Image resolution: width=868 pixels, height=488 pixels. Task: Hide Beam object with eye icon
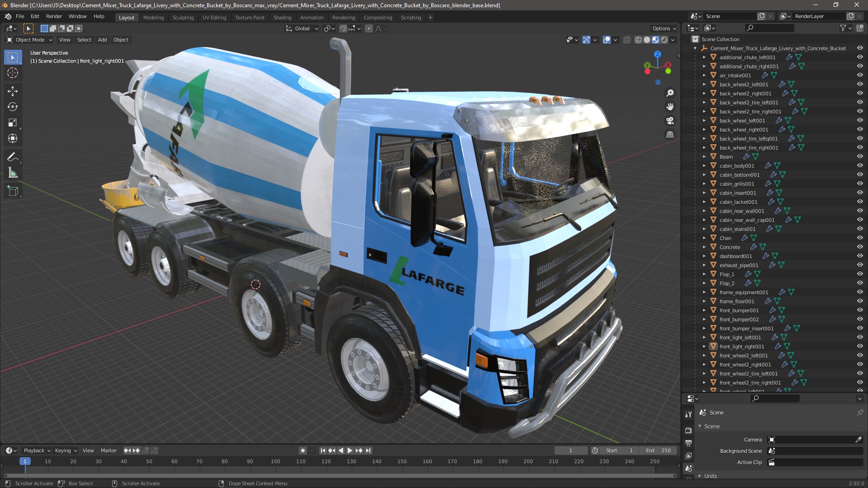[x=860, y=157]
